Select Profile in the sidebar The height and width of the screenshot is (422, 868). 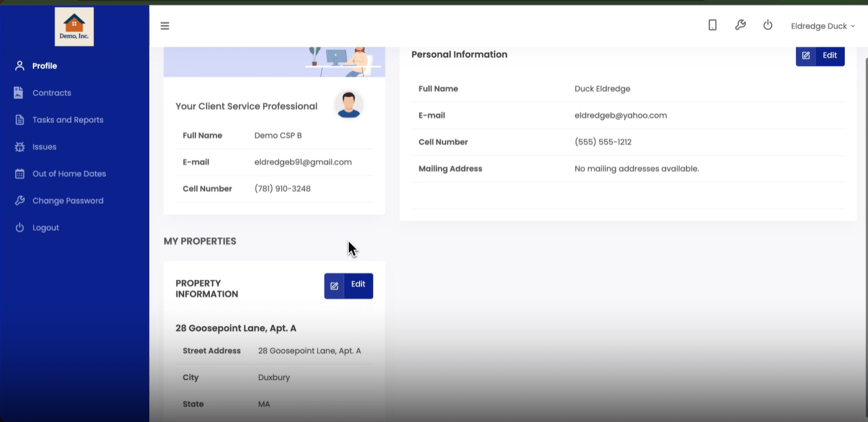click(x=44, y=66)
